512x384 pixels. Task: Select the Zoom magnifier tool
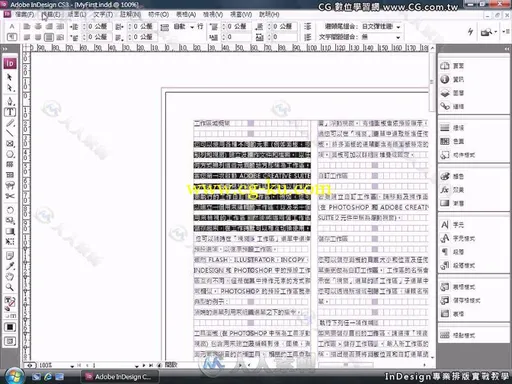tap(10, 287)
